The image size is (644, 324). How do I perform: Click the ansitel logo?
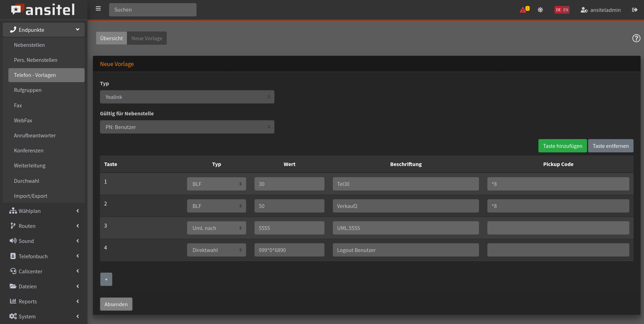point(43,10)
